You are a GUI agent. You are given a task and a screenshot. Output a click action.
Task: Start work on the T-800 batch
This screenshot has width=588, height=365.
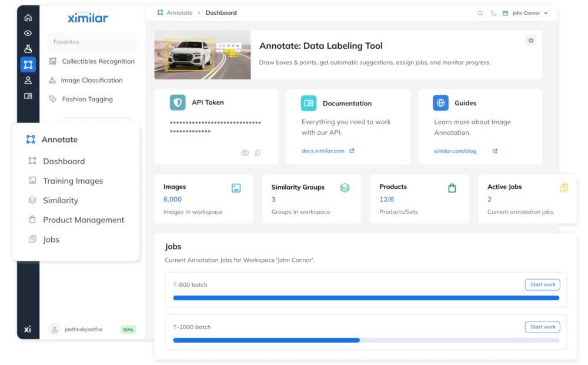[x=542, y=285]
